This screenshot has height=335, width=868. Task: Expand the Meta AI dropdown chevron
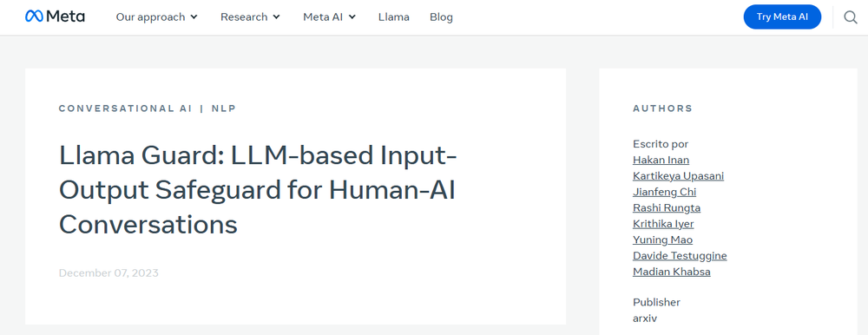[352, 17]
